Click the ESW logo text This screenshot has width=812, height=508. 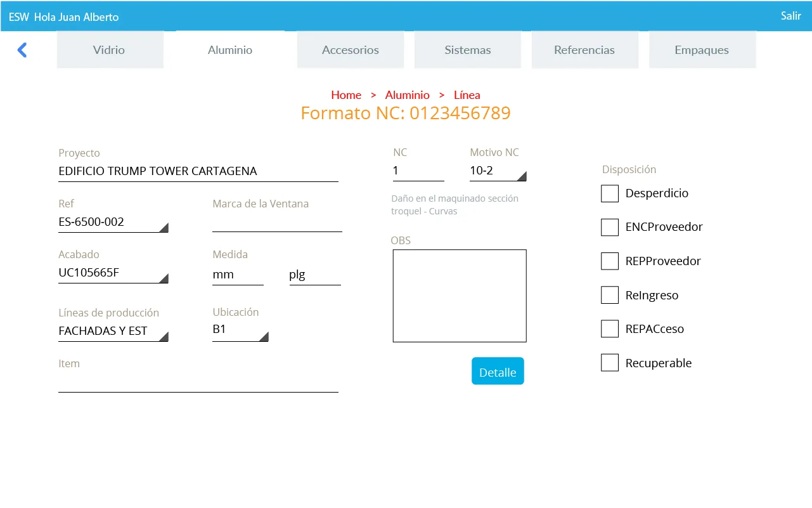point(19,17)
